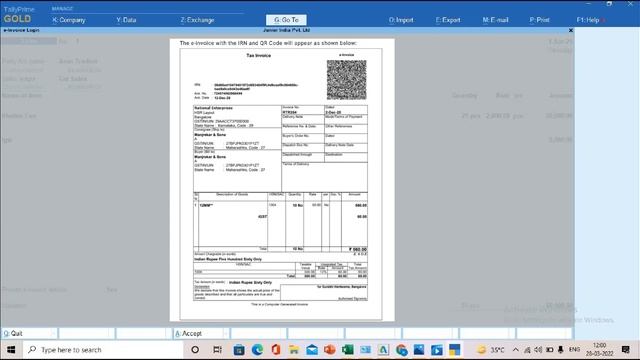
Task: Click the Q: Quit button
Action: tap(29, 333)
